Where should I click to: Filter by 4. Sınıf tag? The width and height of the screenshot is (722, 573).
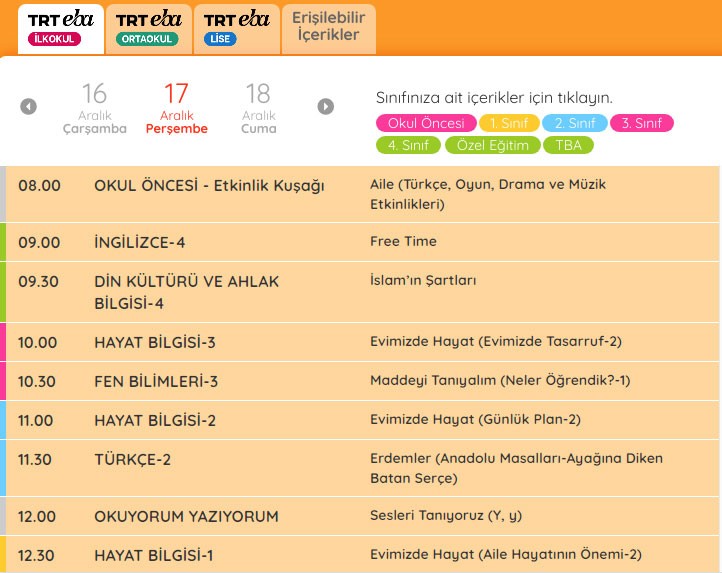coord(407,146)
